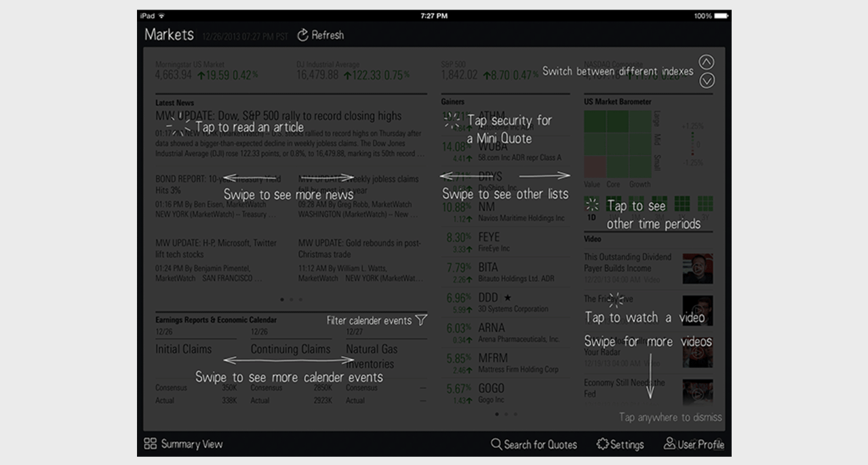Image resolution: width=868 pixels, height=465 pixels.
Task: Open the calendar events filter funnel icon
Action: (421, 320)
